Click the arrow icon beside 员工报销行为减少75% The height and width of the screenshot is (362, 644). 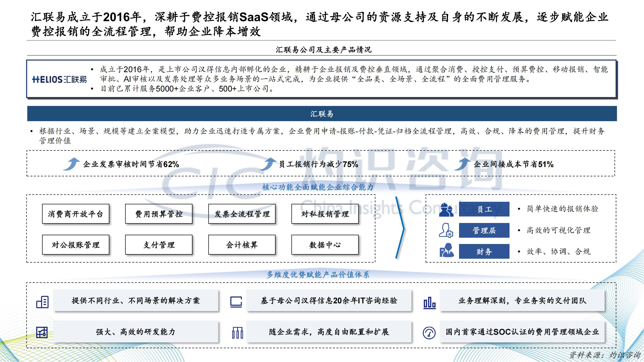coord(268,164)
